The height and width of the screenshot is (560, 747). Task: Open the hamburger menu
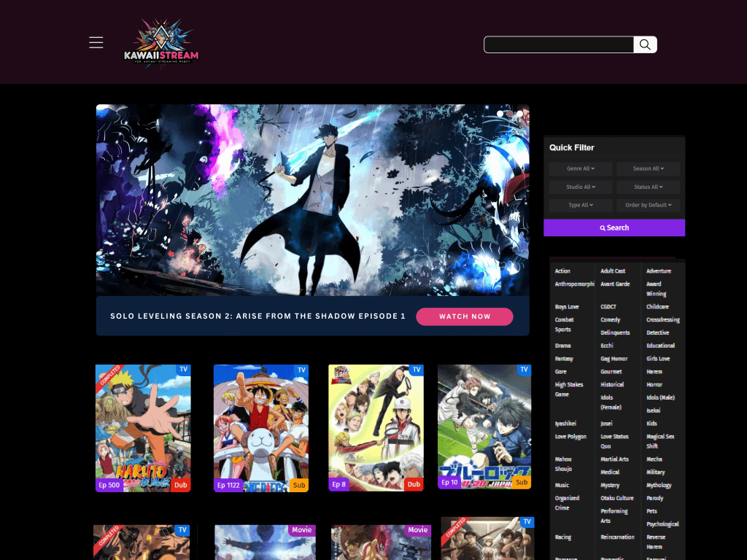(96, 43)
